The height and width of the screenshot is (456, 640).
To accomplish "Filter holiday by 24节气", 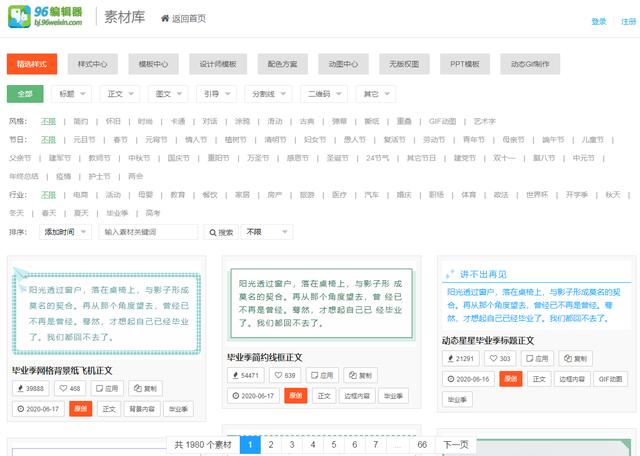I will coord(378,158).
